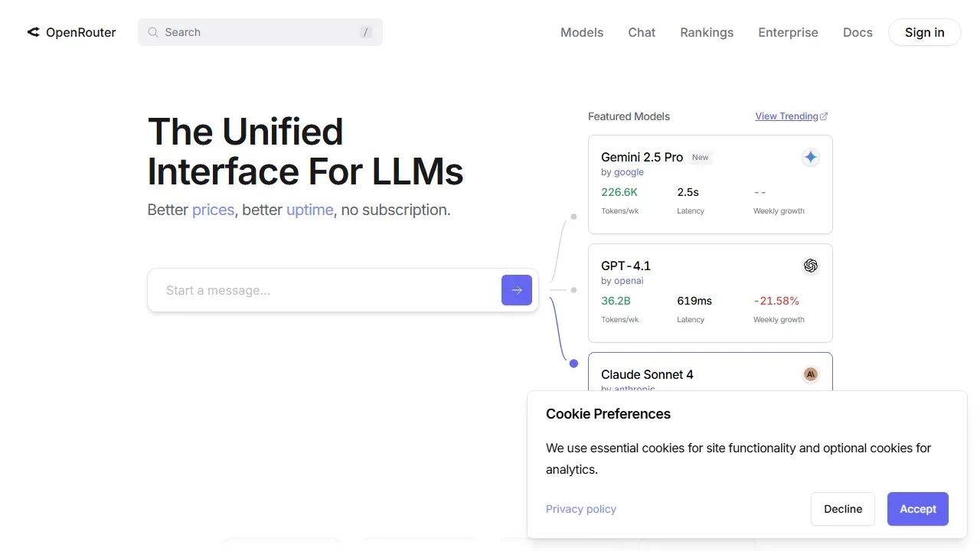Focus the Search input field
The width and height of the screenshot is (980, 551).
260,32
